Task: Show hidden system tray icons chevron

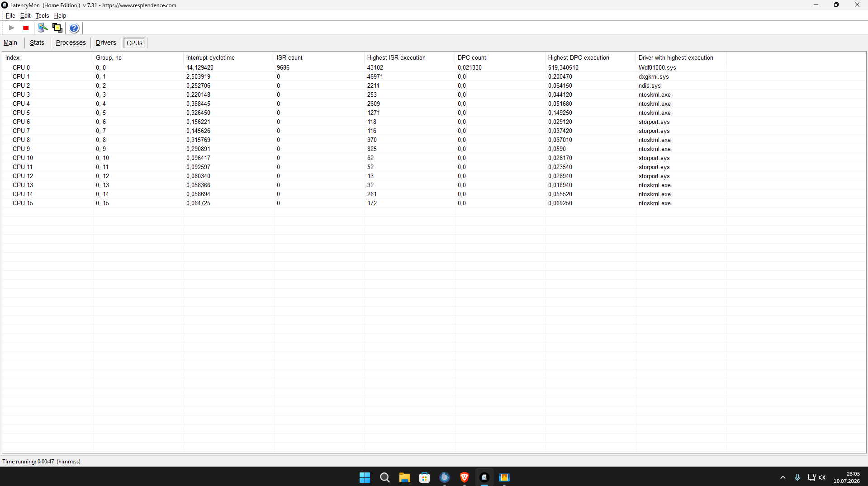Action: [x=783, y=477]
